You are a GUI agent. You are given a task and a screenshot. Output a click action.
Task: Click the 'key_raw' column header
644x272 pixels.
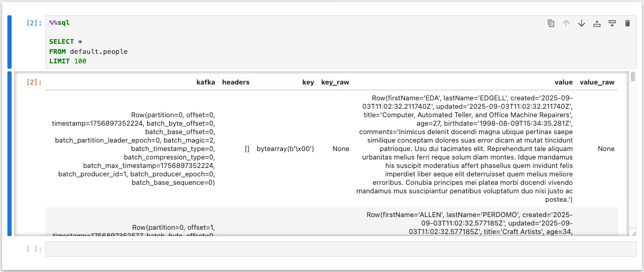pyautogui.click(x=335, y=82)
